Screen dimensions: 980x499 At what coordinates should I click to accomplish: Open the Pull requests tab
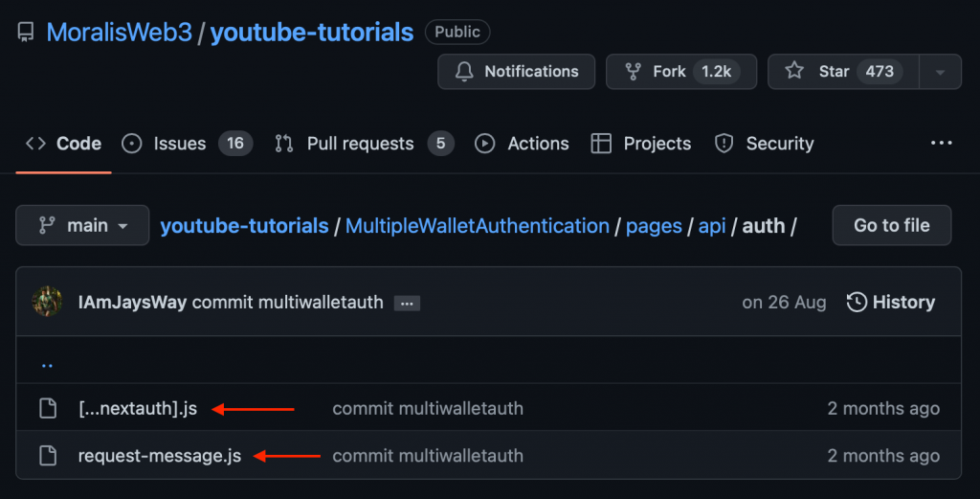365,144
